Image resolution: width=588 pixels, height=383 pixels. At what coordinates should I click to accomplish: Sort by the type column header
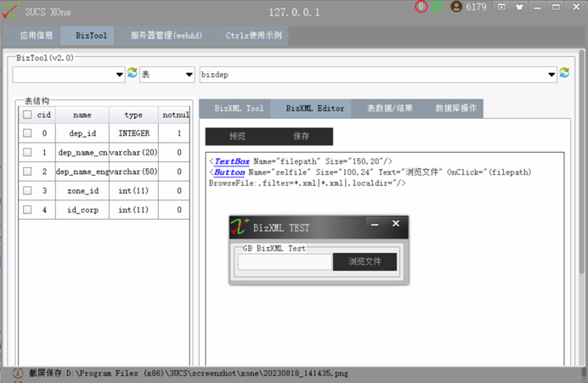coord(133,115)
